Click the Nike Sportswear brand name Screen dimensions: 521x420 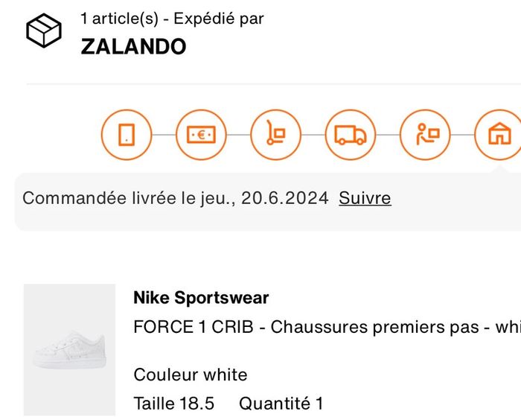[x=201, y=299]
